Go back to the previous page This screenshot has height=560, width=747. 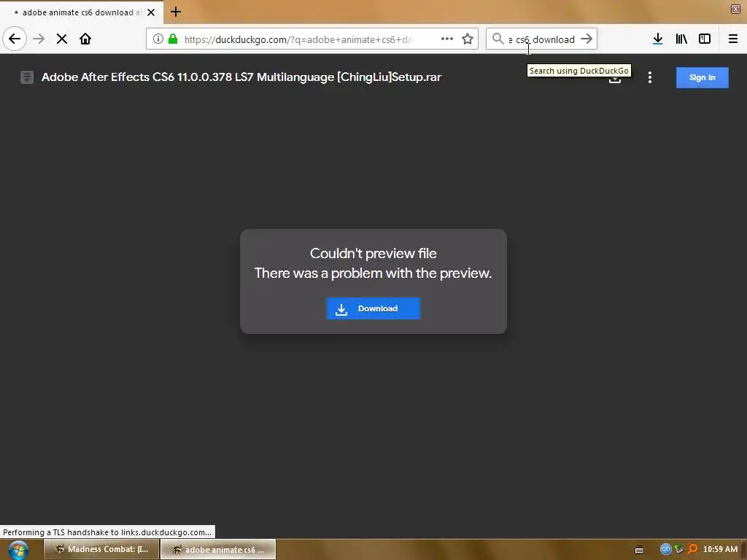pyautogui.click(x=15, y=39)
